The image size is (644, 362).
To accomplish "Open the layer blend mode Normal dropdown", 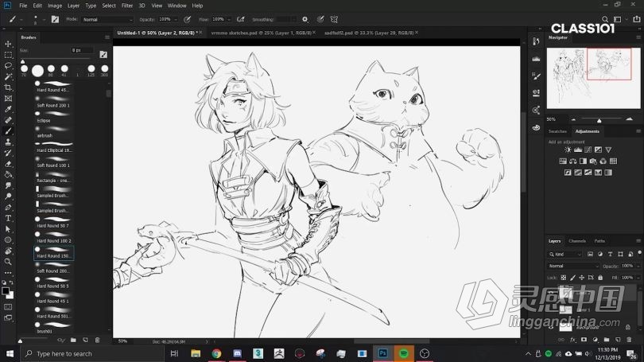I will pyautogui.click(x=573, y=267).
